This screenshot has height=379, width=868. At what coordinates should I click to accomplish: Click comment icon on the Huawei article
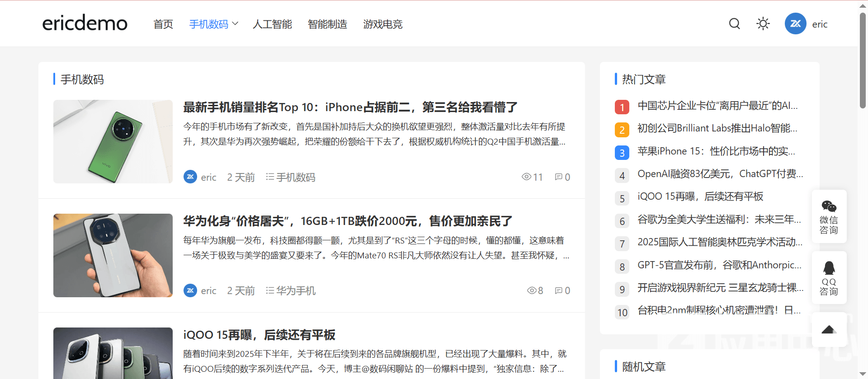pyautogui.click(x=559, y=290)
